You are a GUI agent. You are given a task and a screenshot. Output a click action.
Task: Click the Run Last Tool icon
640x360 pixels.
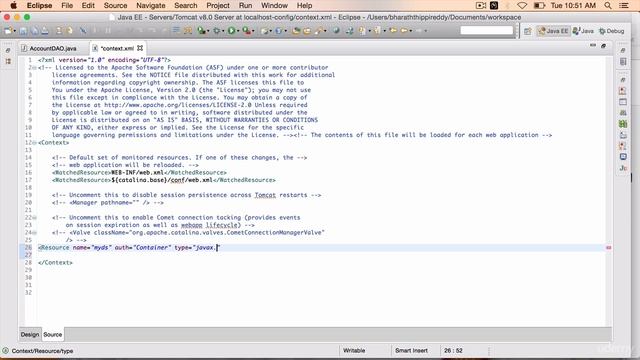(x=247, y=31)
